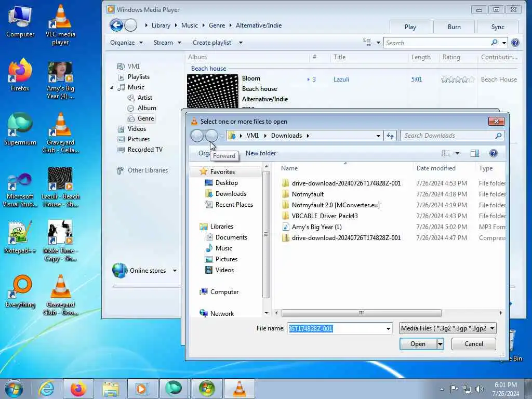Click the Media Player search magnifier icon

(495, 43)
